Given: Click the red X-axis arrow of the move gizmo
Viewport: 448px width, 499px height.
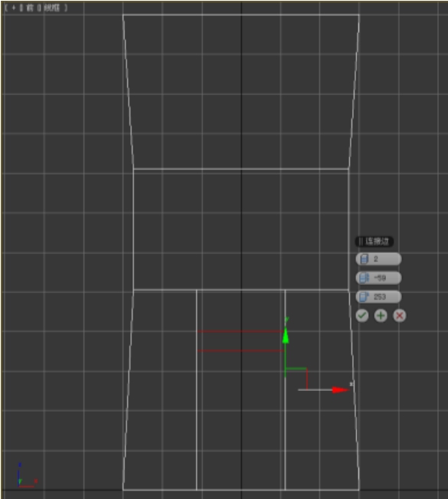Looking at the screenshot, I should pyautogui.click(x=339, y=390).
